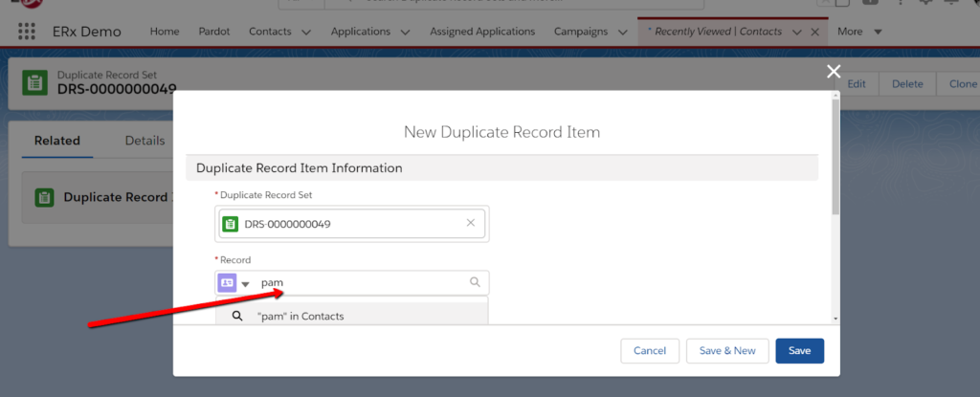Click the Duplicate Record related list icon

pos(44,197)
